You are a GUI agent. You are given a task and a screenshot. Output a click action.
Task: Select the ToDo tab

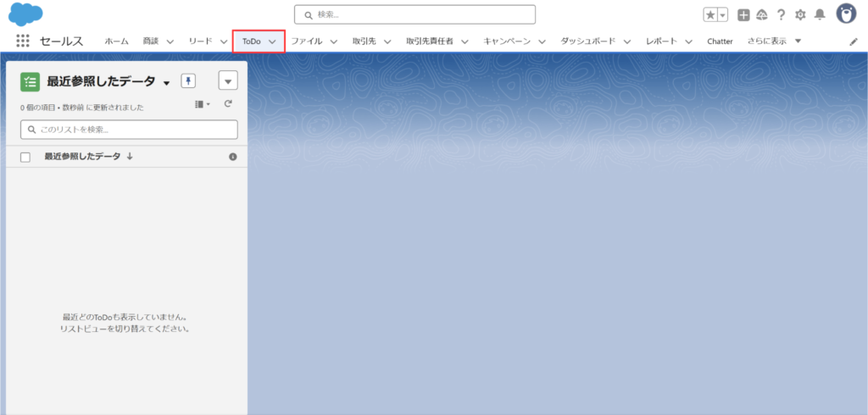tap(251, 41)
